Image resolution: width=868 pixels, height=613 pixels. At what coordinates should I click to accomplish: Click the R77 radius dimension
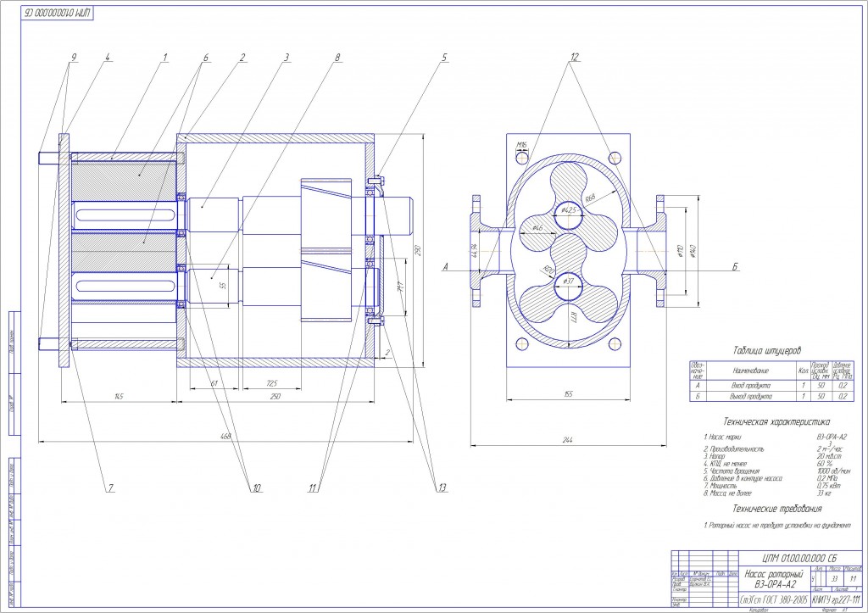[x=572, y=317]
